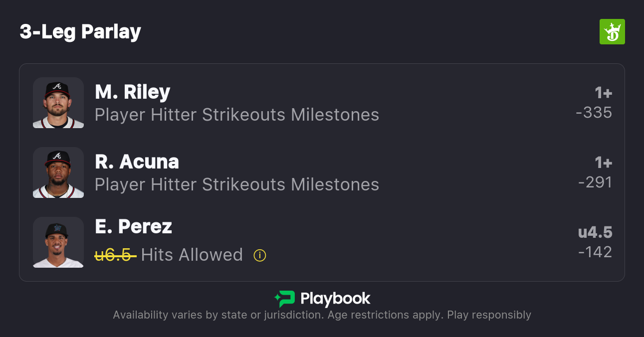Image resolution: width=644 pixels, height=337 pixels.
Task: Click the 1+ milestone for M. Riley
Action: click(603, 93)
